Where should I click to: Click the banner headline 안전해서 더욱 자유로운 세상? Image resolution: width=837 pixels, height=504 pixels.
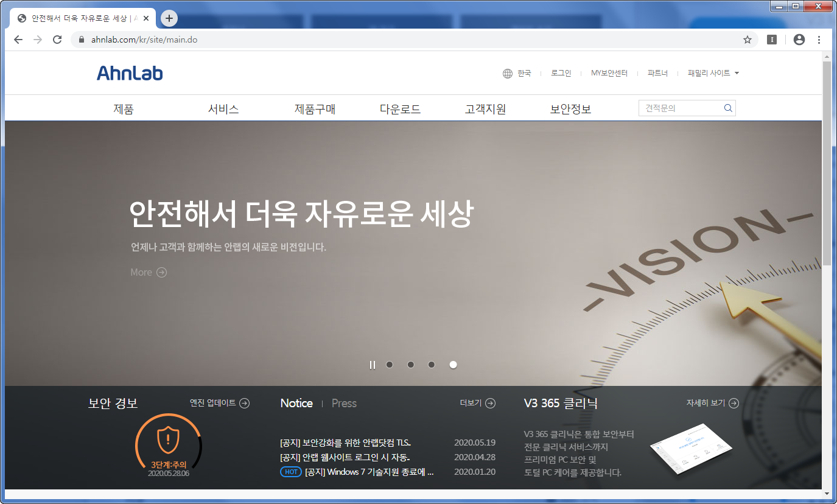301,213
